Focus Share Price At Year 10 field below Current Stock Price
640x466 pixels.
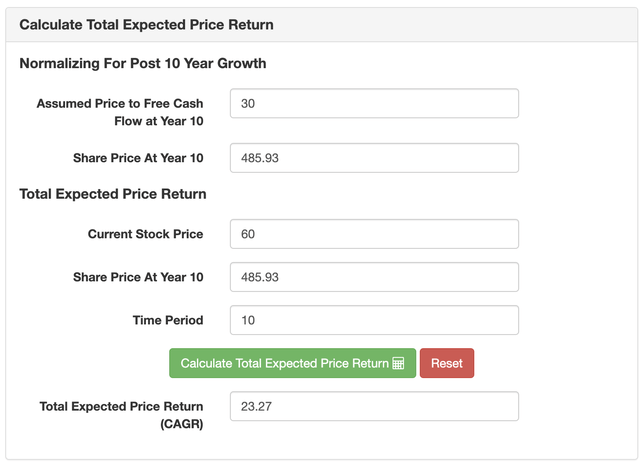374,277
